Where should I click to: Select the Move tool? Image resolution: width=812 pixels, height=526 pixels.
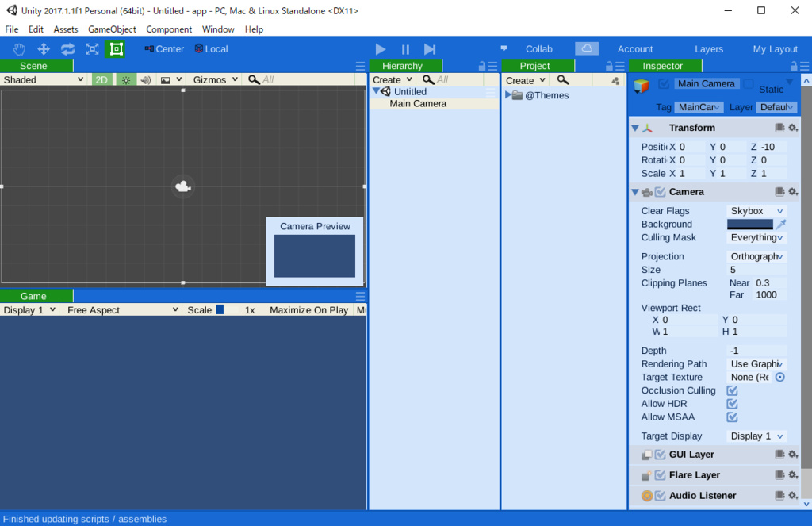click(x=44, y=49)
